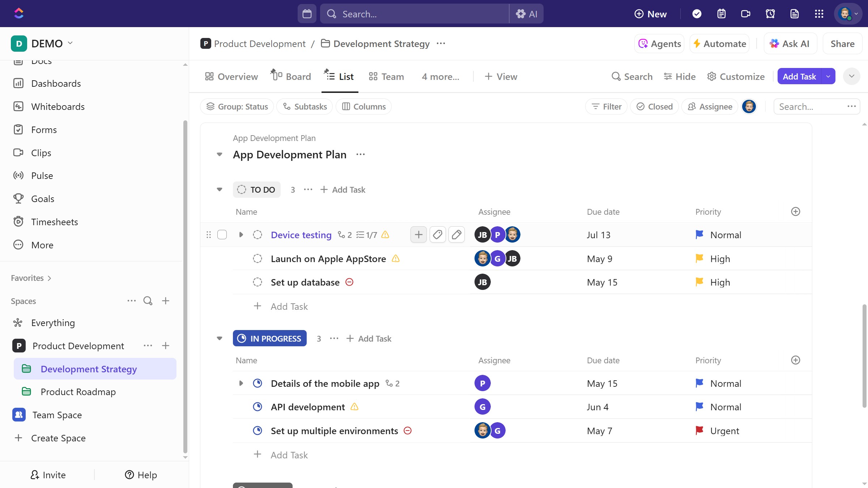Screen dimensions: 868x488
Task: Open the checkmark tasks icon in top bar
Action: (x=697, y=14)
